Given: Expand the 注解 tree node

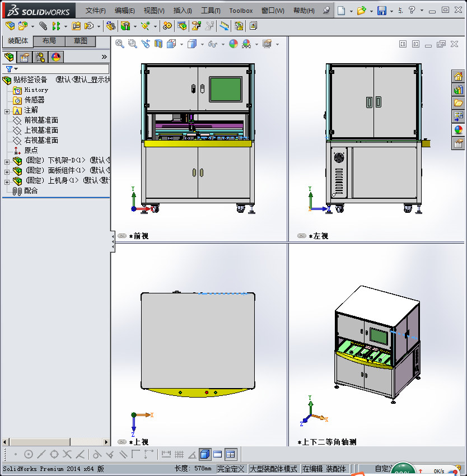Looking at the screenshot, I should [7, 111].
